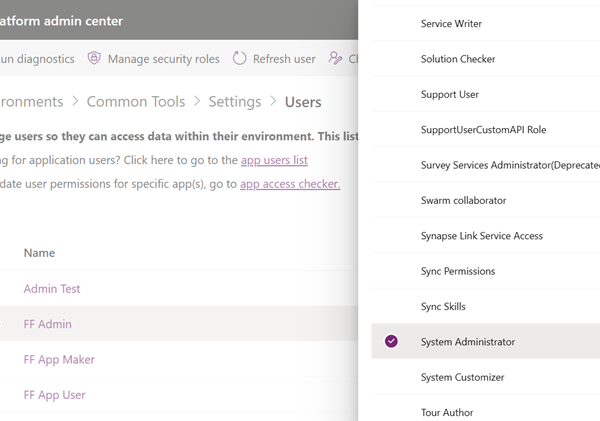Open the FF App Maker user
Image resolution: width=600 pixels, height=421 pixels.
(59, 359)
